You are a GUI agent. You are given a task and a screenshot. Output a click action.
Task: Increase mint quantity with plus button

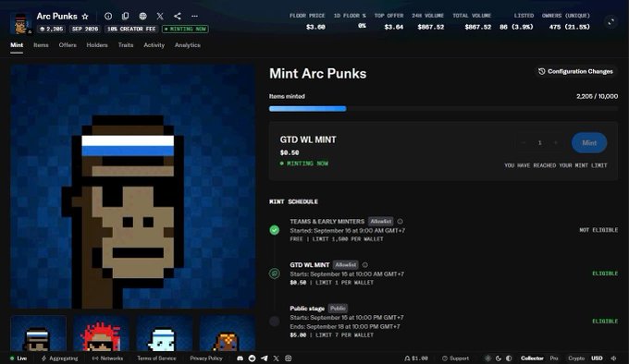click(x=556, y=143)
